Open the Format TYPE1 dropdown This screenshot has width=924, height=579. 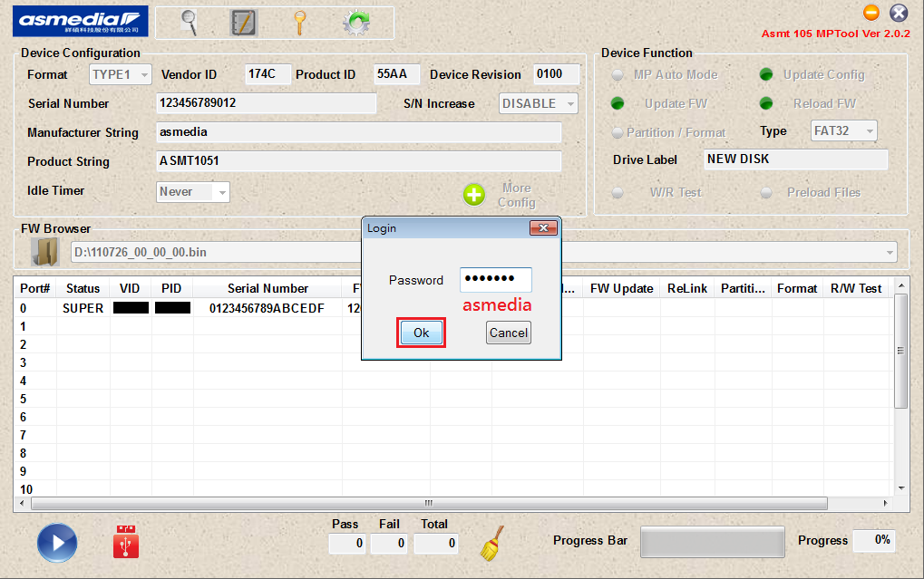121,75
